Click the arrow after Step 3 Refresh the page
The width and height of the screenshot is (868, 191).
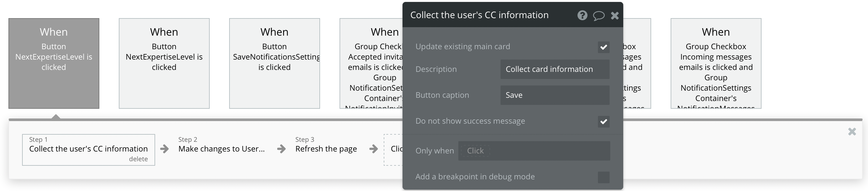[373, 149]
